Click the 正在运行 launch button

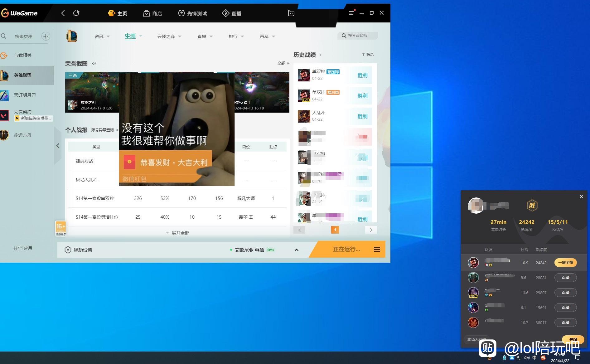pos(346,249)
